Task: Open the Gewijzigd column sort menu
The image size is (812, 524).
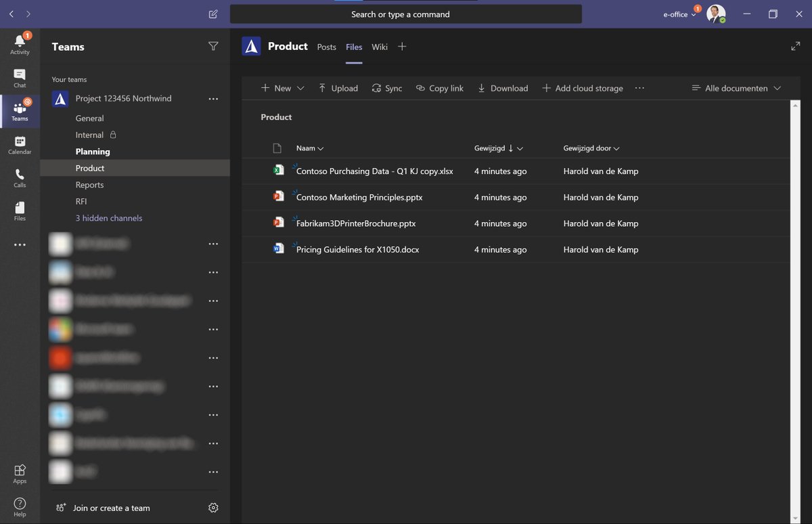Action: [x=499, y=148]
